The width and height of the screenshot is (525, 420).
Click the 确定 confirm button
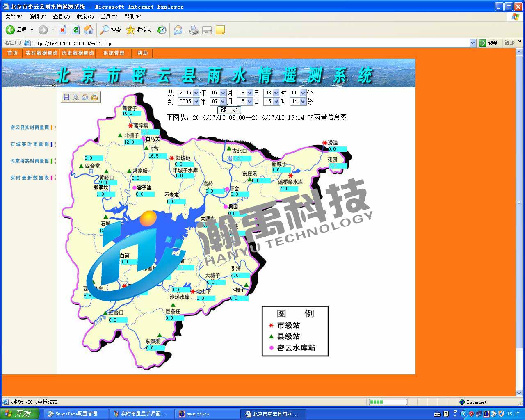tap(229, 110)
